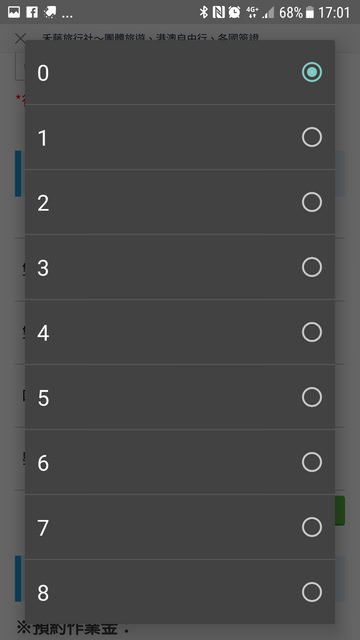The image size is (360, 640).
Task: Tap the number 5 list label
Action: 43,398
